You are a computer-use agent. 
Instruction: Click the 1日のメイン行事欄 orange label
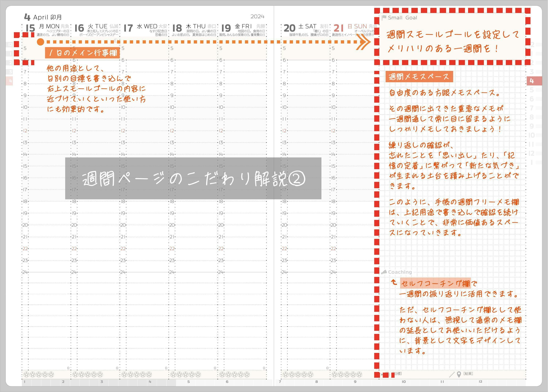82,53
